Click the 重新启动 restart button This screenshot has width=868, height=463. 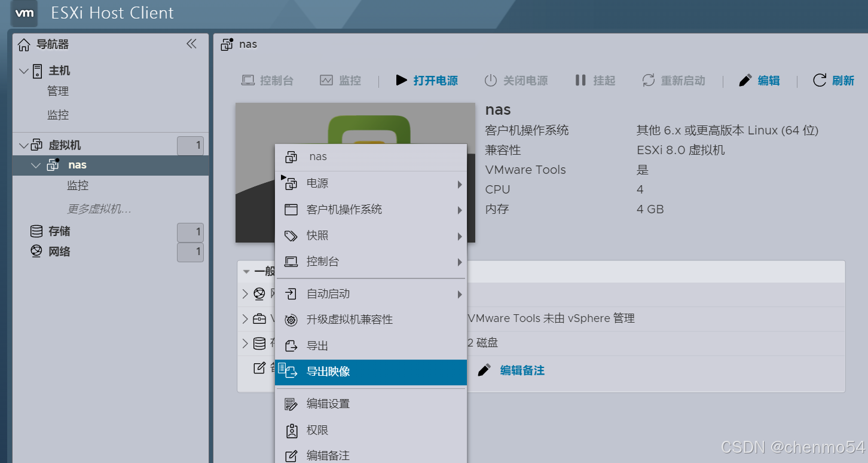pyautogui.click(x=674, y=81)
